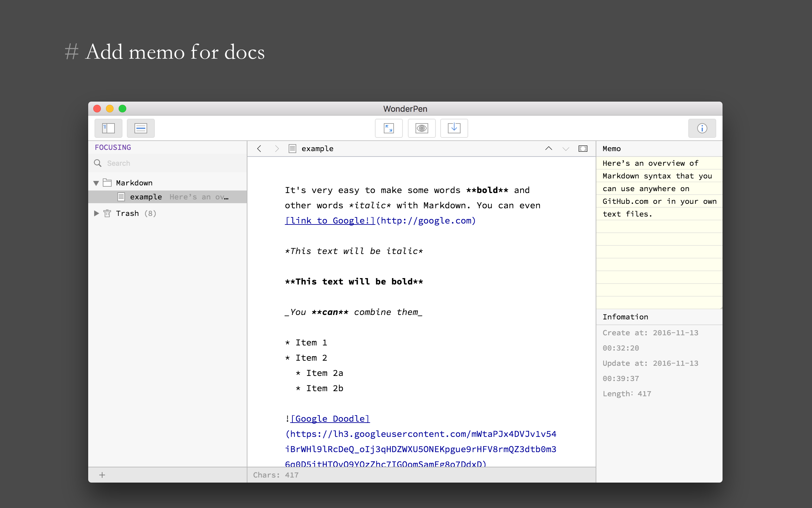
Task: Click the Item 2b list line
Action: [319, 388]
